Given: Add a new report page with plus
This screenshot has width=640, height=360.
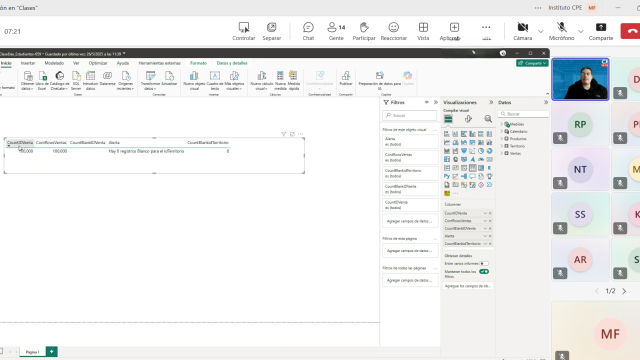Looking at the screenshot, I should tap(51, 351).
